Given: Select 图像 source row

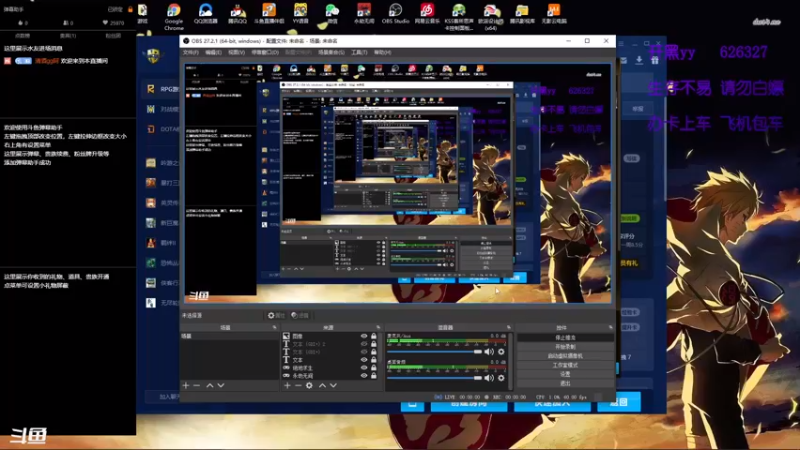Looking at the screenshot, I should click(x=330, y=336).
